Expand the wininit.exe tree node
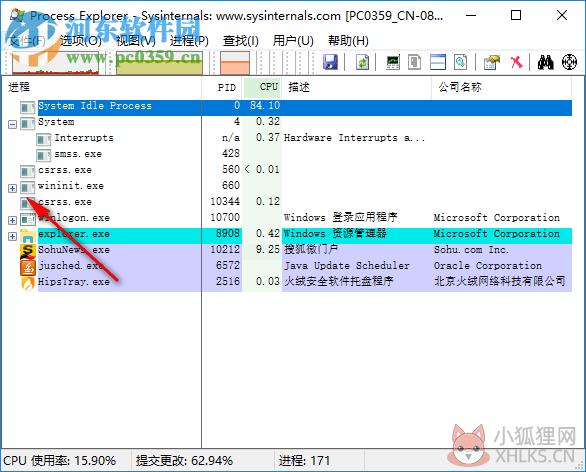The image size is (586, 472). coord(12,188)
